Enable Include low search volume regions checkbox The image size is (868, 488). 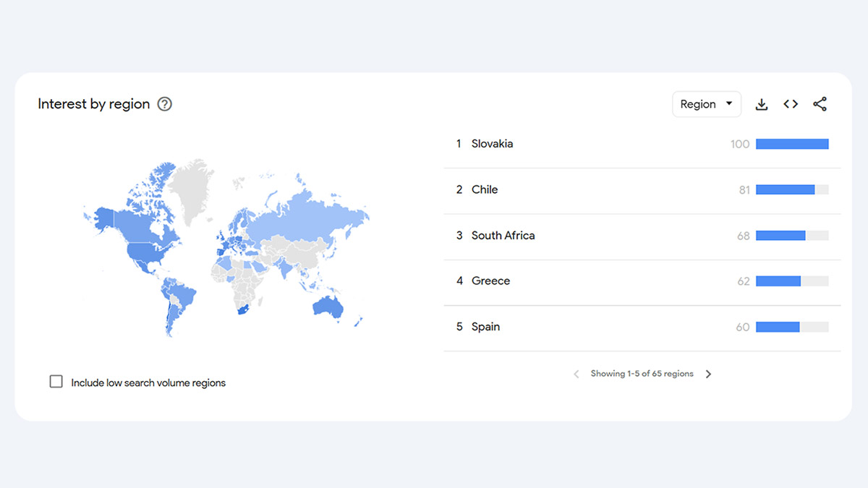[x=56, y=382]
